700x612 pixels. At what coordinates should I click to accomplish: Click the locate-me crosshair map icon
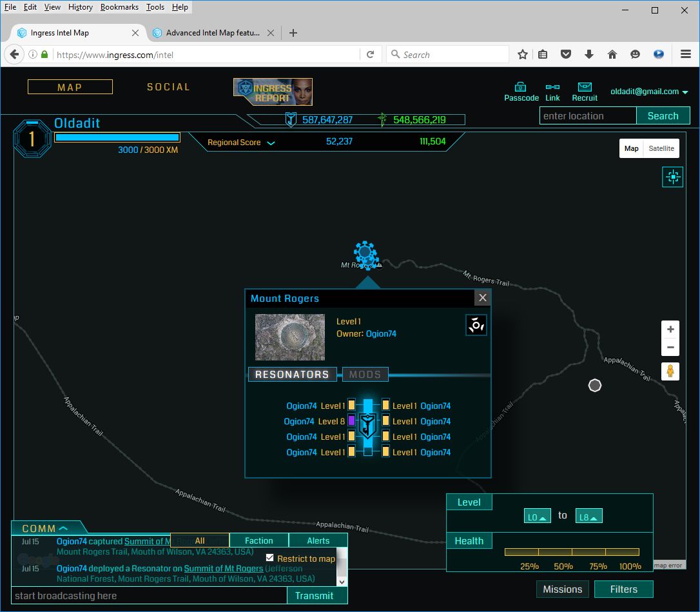[672, 177]
